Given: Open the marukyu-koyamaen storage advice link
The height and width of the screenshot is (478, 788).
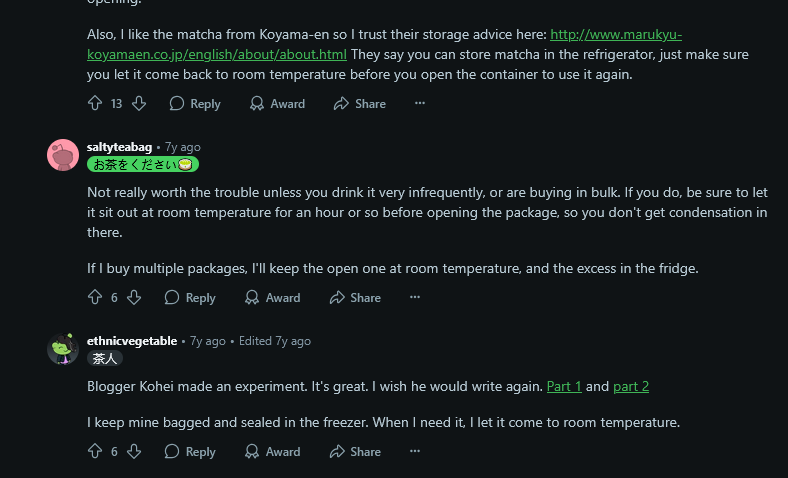Looking at the screenshot, I should coord(384,44).
